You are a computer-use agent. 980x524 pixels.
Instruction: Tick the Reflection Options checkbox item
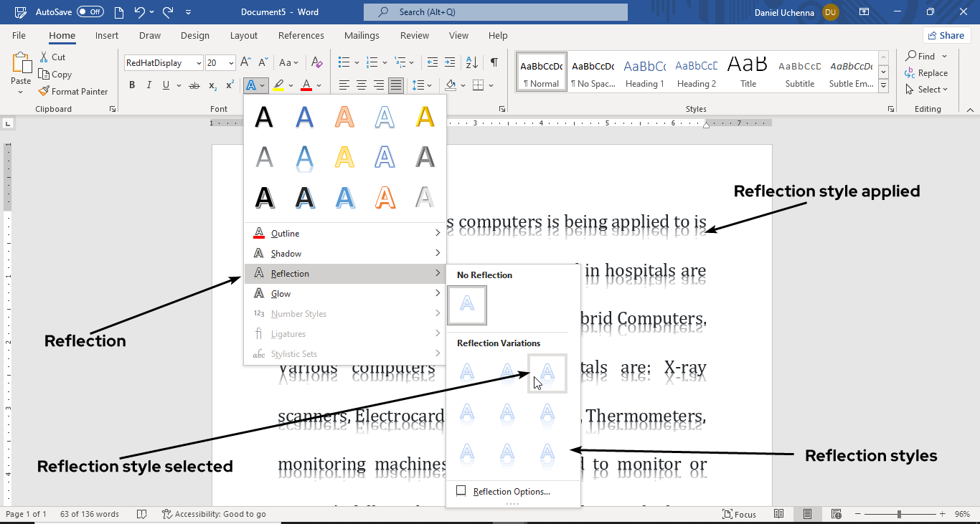[461, 491]
